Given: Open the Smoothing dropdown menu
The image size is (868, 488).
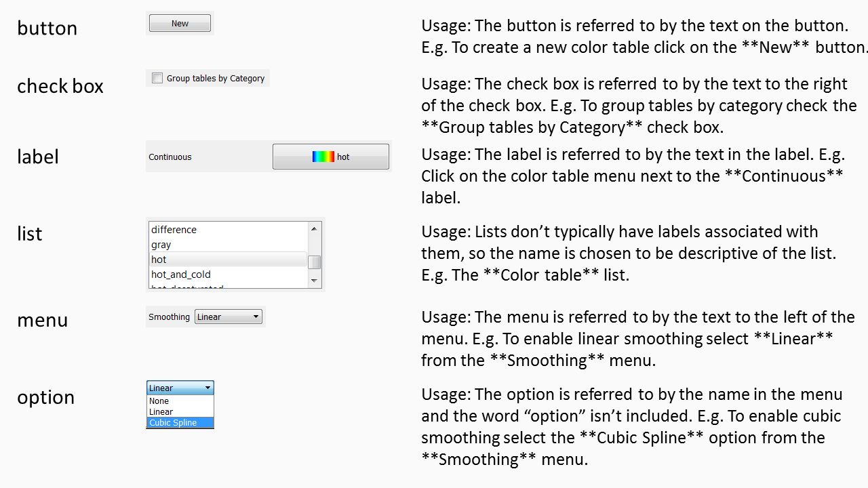Looking at the screenshot, I should [x=228, y=317].
